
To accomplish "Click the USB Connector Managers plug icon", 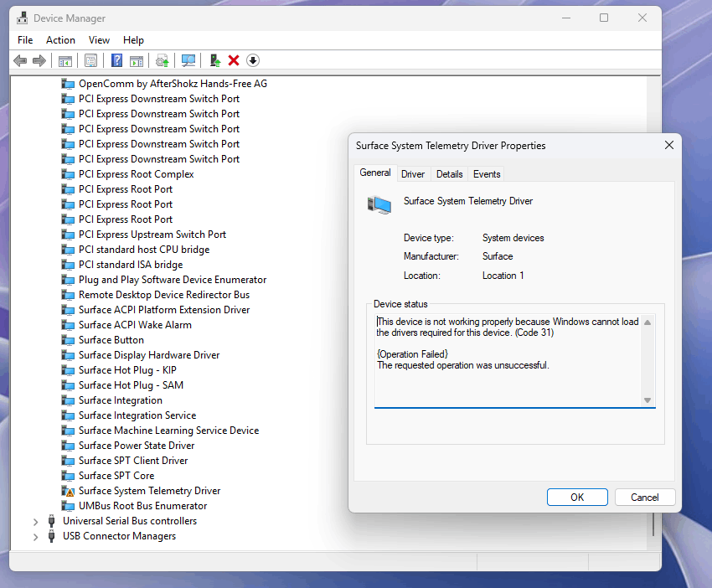I will (x=51, y=536).
